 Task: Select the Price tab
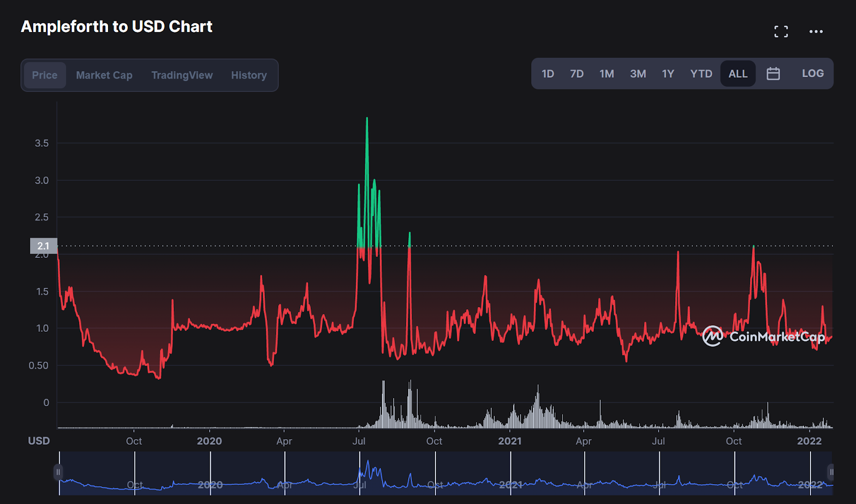tap(44, 75)
